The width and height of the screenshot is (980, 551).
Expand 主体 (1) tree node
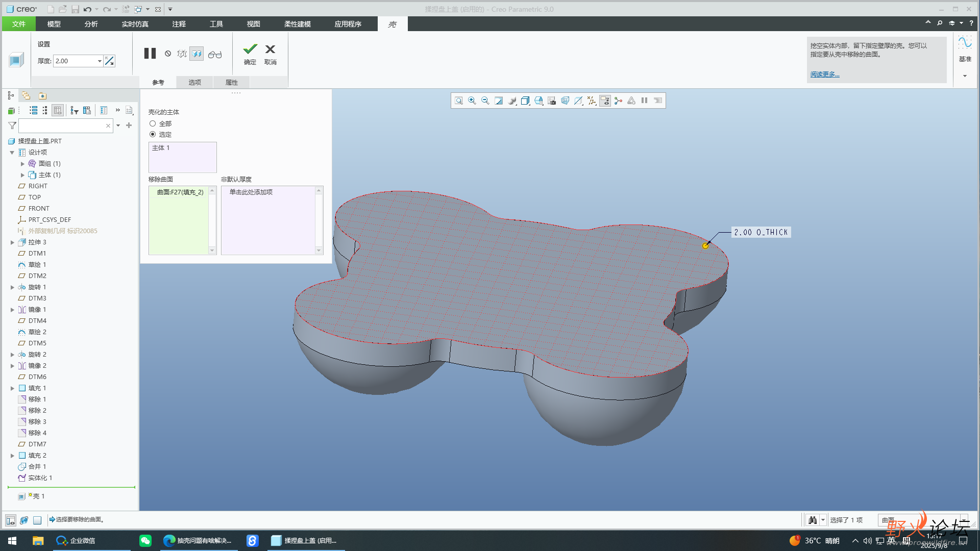click(22, 175)
